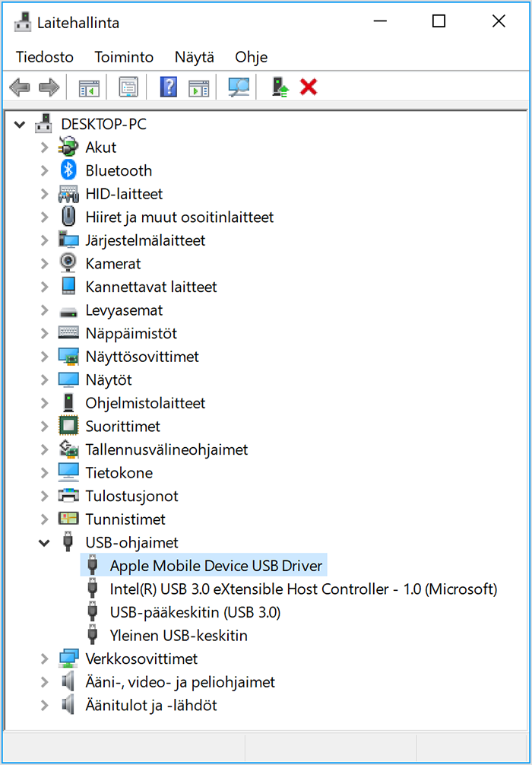Viewport: 532px width, 765px height.
Task: Select Apple Mobile Device USB Driver
Action: (x=204, y=566)
